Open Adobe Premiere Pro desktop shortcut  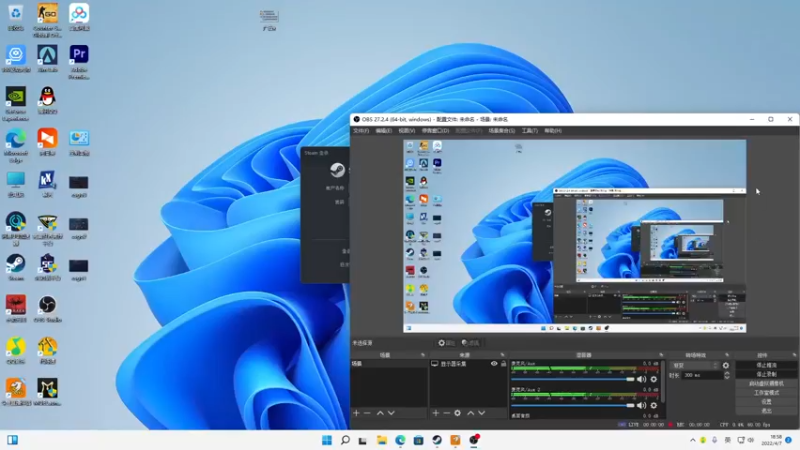(79, 62)
